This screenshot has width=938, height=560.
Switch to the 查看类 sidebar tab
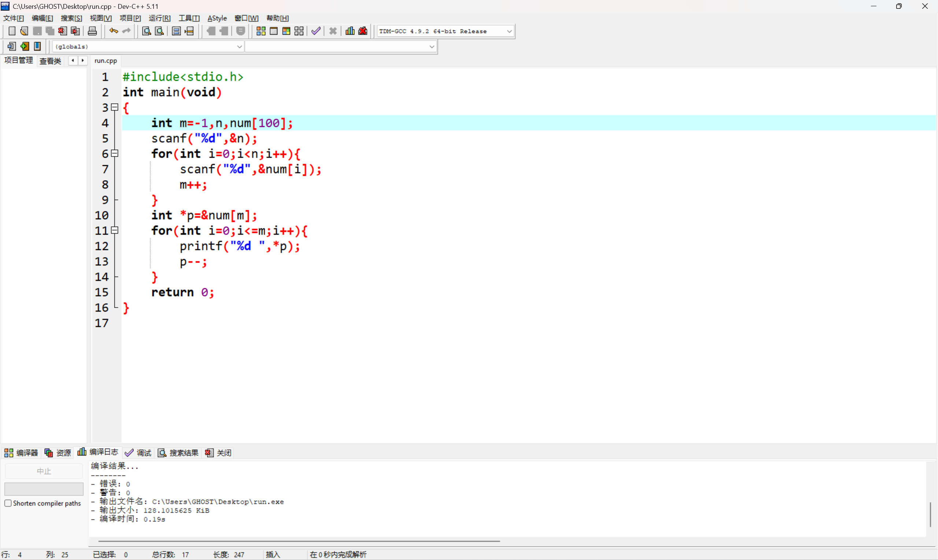[50, 61]
